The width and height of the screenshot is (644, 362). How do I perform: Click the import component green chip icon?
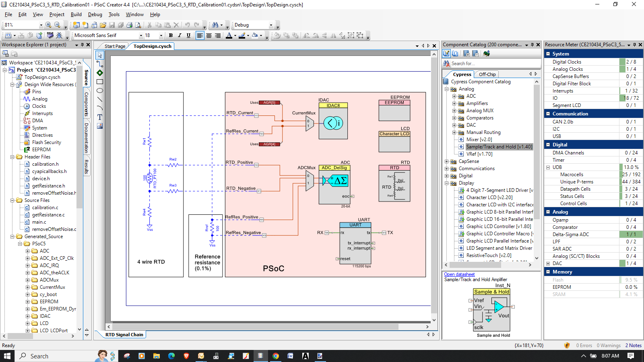tap(487, 53)
